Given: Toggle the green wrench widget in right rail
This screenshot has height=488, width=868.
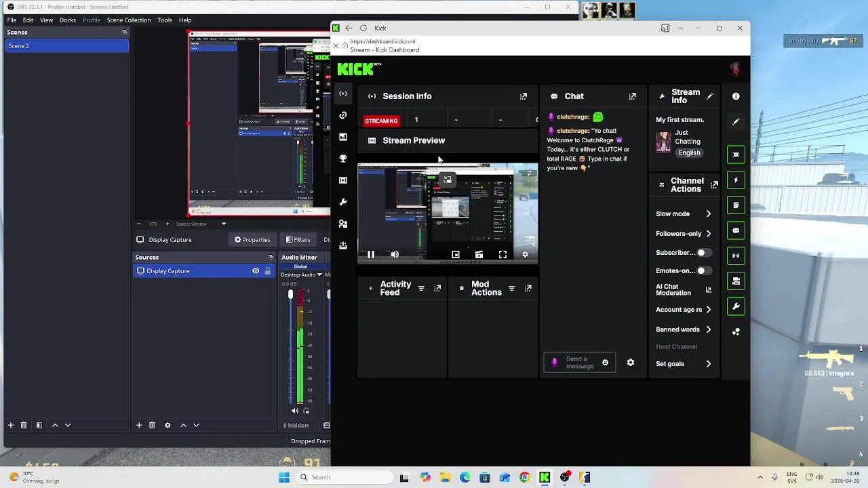Looking at the screenshot, I should [x=736, y=306].
